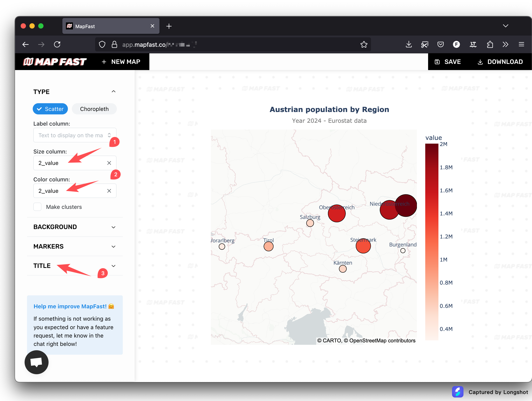This screenshot has height=401, width=532.
Task: Enable the Make clusters checkbox
Action: tap(37, 207)
